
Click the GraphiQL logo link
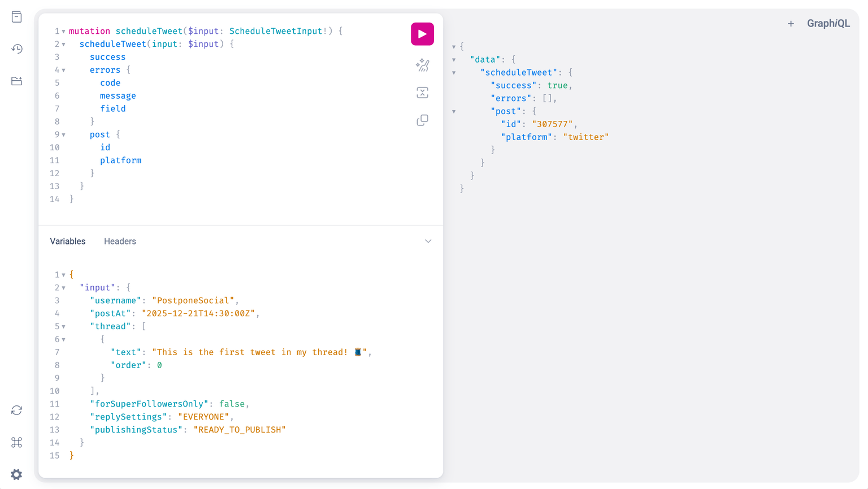pos(828,24)
